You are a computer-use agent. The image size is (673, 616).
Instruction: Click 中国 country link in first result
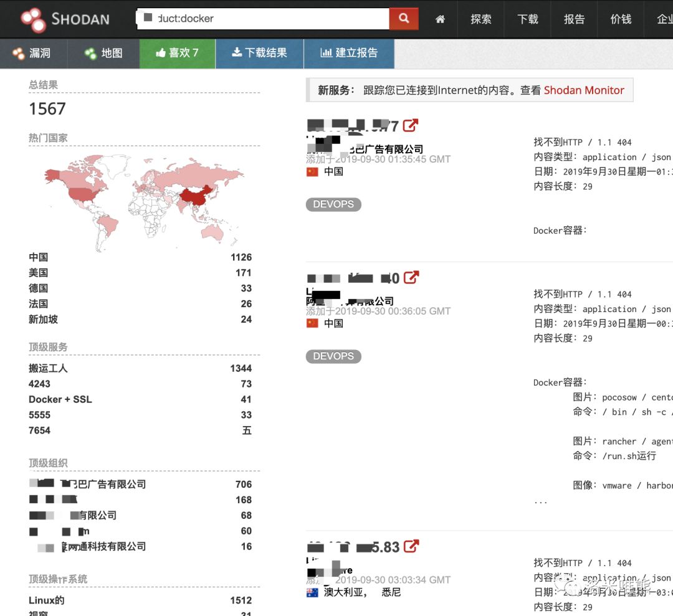pos(333,171)
